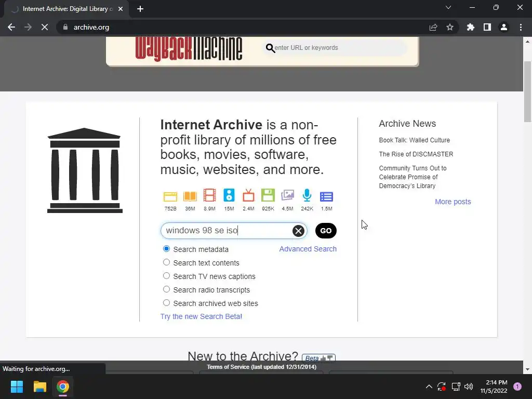Screen dimensions: 532x399
Task: Click the Wayback Machine magnifier icon
Action: point(270,48)
